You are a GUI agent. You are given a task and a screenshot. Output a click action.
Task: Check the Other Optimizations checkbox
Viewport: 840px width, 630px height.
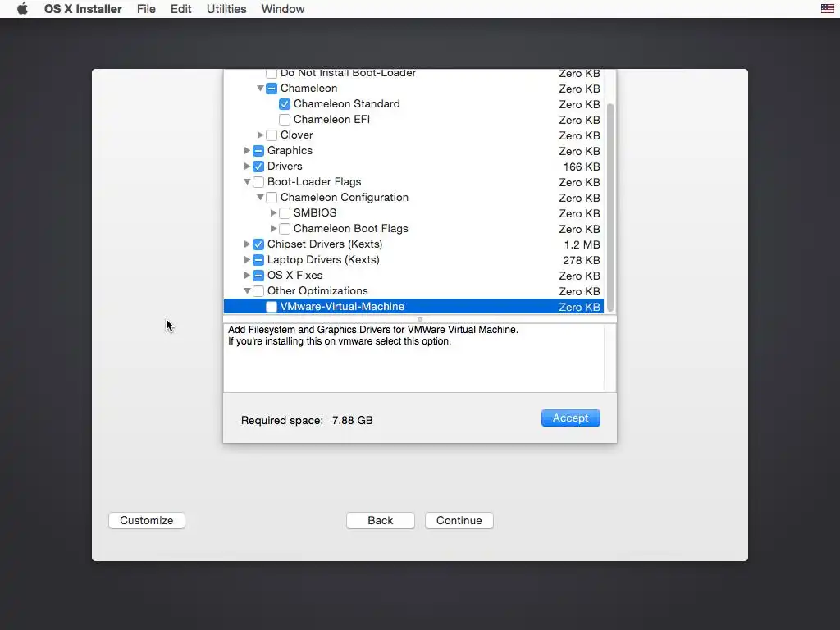tap(258, 291)
